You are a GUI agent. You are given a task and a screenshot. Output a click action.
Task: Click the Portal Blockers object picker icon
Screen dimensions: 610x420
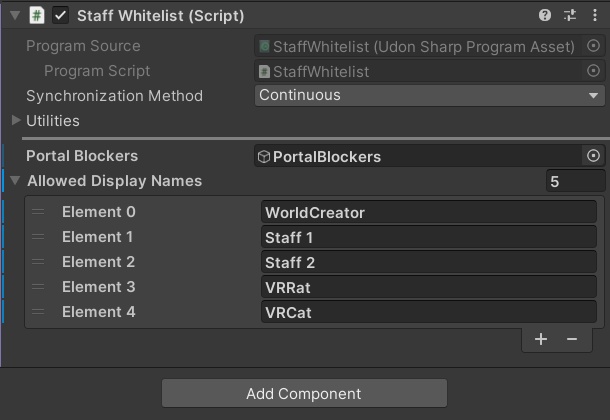(594, 156)
